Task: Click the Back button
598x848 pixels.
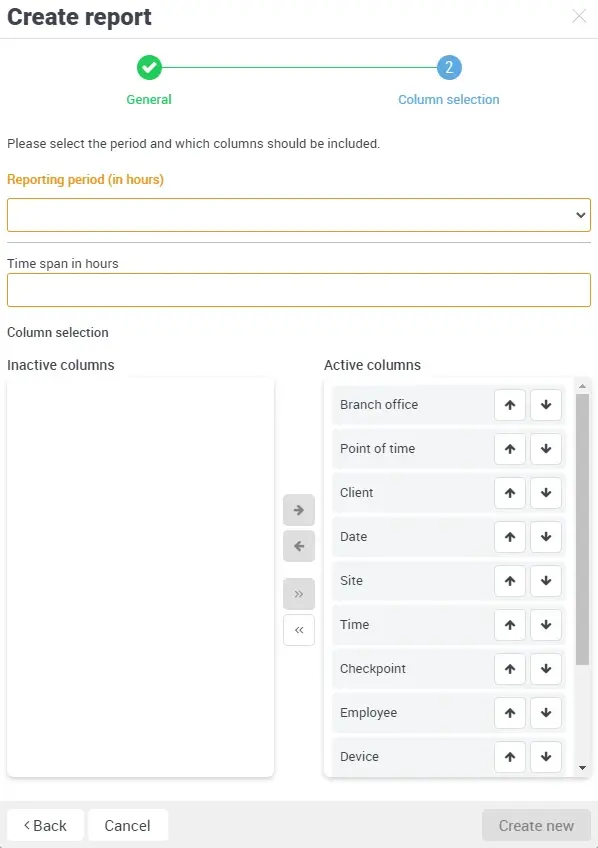Action: (x=44, y=825)
